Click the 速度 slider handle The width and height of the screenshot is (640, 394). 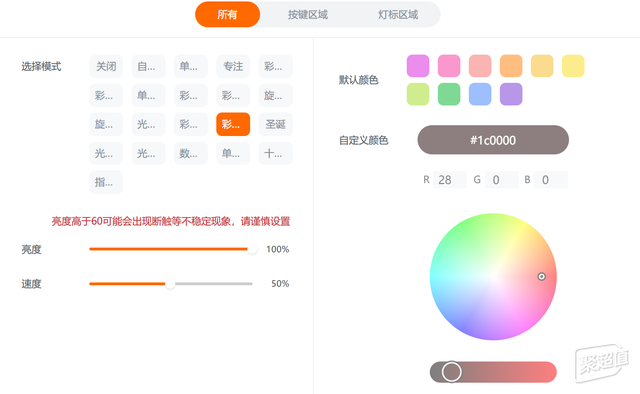pyautogui.click(x=170, y=284)
